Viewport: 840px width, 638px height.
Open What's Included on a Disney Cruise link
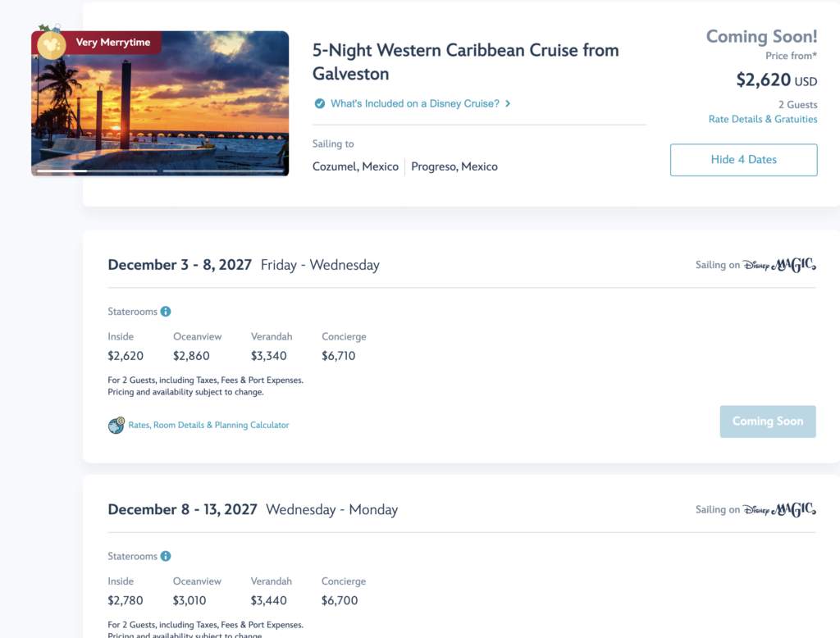click(414, 103)
